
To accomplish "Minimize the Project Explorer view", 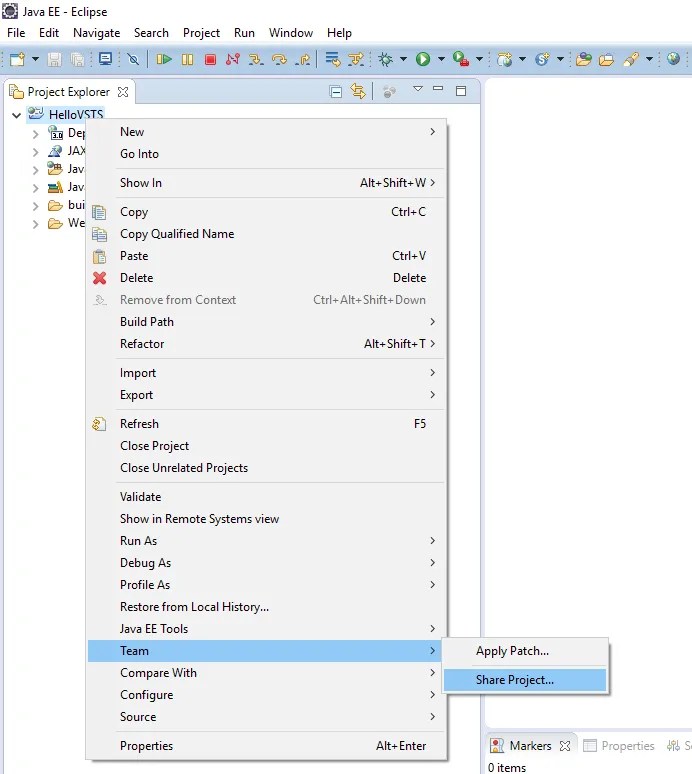I will tap(438, 89).
